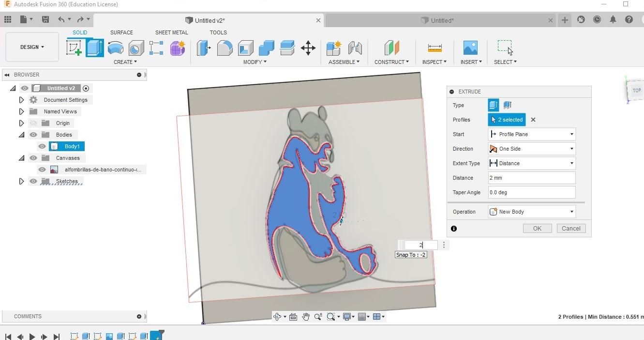Show the hidden Origin folder
The height and width of the screenshot is (340, 644).
[33, 123]
